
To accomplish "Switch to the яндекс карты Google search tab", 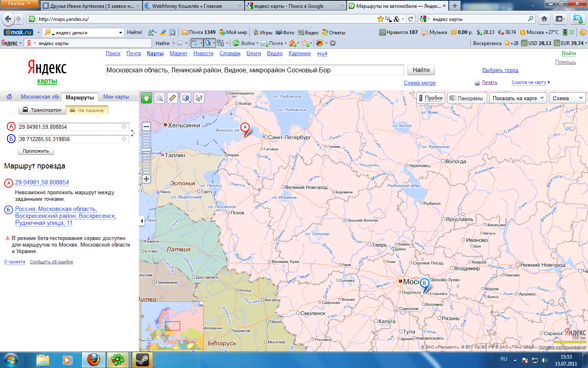I will tap(296, 6).
